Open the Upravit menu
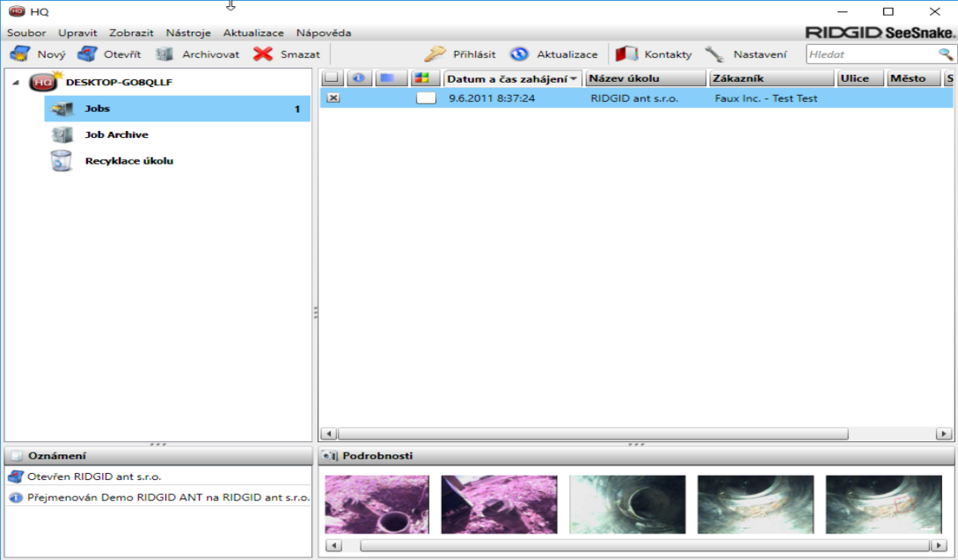Image resolution: width=958 pixels, height=560 pixels. coord(77,33)
